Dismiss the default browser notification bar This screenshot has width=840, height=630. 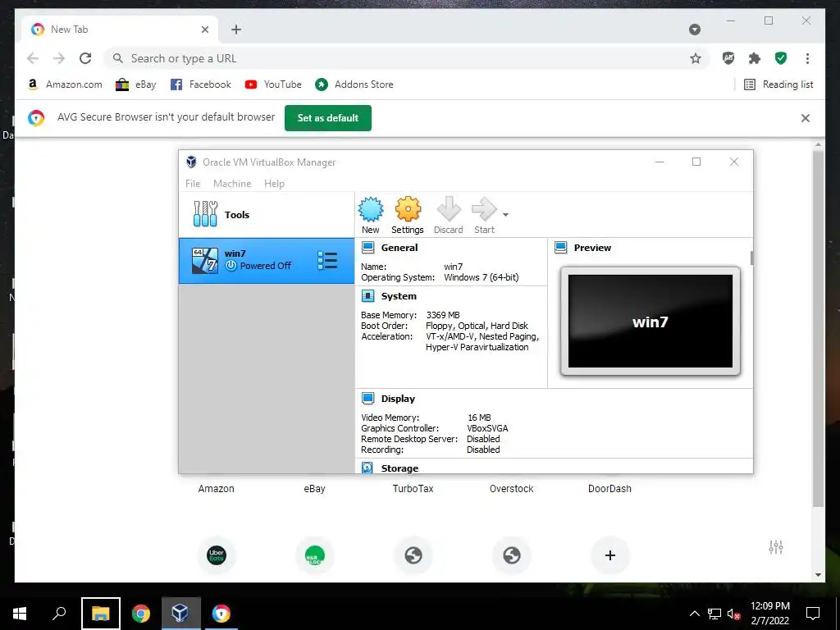point(806,118)
